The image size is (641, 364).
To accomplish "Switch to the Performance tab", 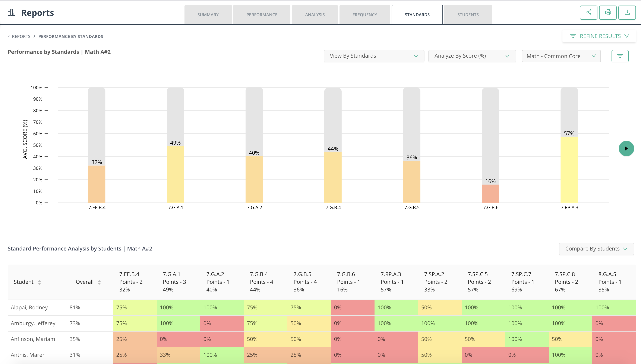I will [262, 15].
